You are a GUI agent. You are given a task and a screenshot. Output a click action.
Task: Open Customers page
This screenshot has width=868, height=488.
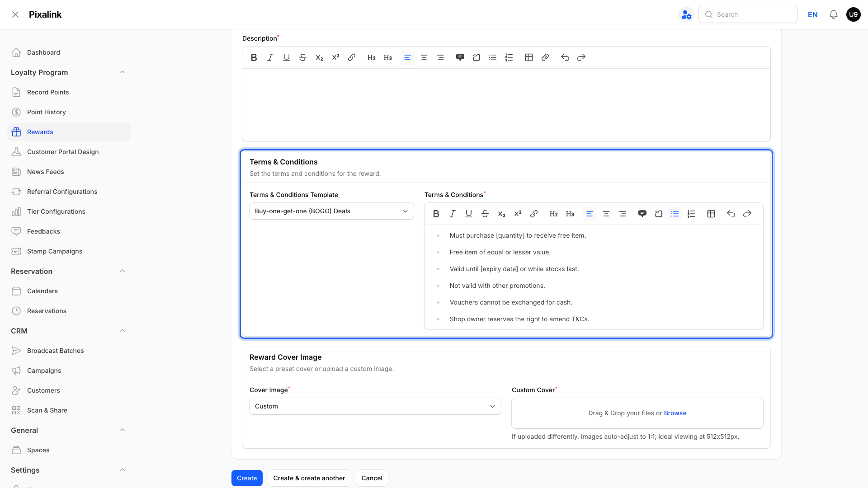(x=69, y=390)
